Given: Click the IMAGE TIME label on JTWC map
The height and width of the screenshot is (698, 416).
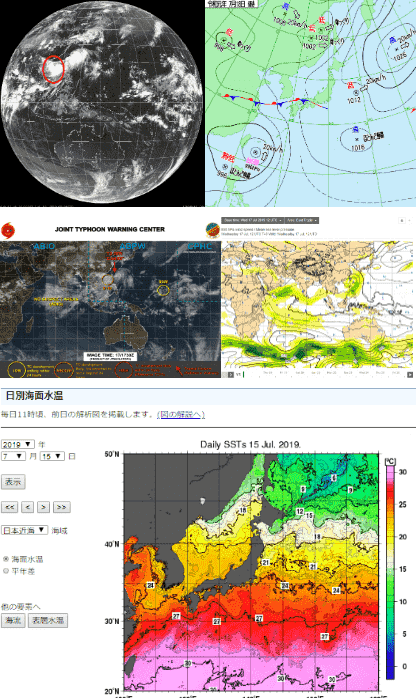Looking at the screenshot, I should (x=110, y=357).
